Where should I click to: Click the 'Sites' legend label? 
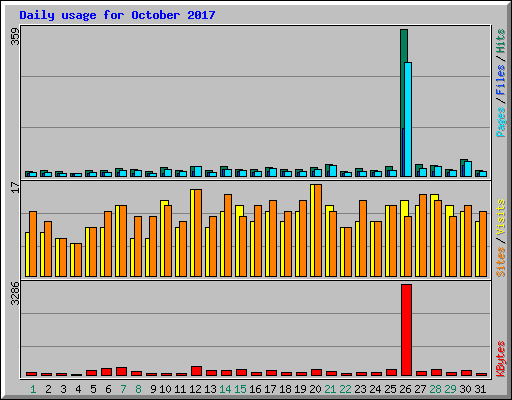tap(500, 262)
